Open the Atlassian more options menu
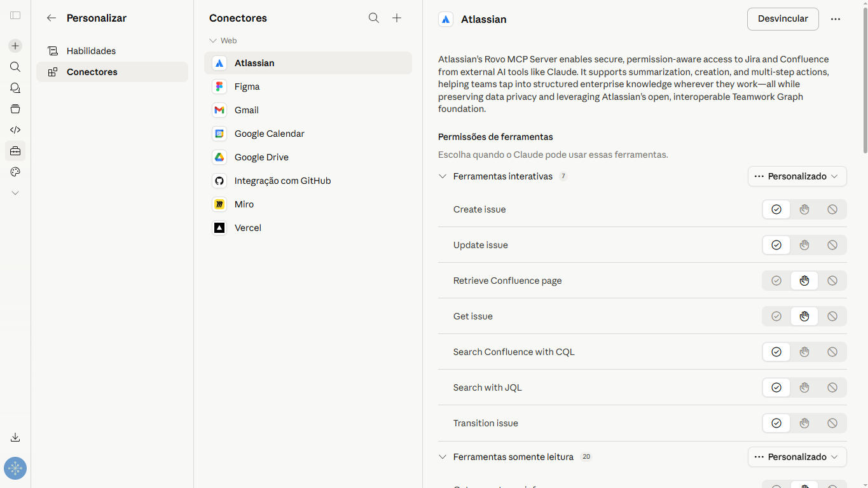868x488 pixels. click(x=836, y=19)
